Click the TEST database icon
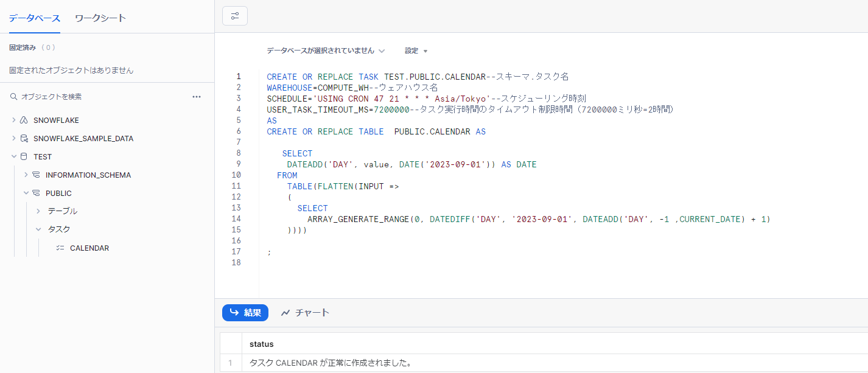Image resolution: width=868 pixels, height=373 pixels. (x=24, y=157)
